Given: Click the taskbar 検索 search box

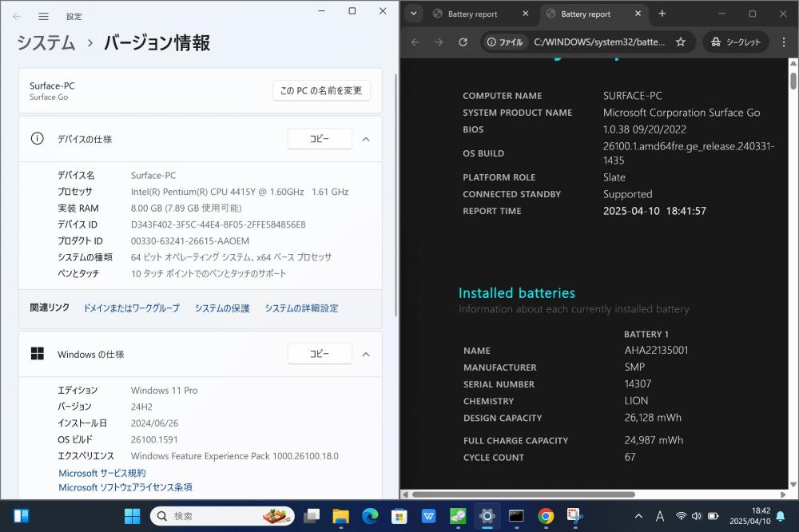Looking at the screenshot, I should click(x=223, y=516).
